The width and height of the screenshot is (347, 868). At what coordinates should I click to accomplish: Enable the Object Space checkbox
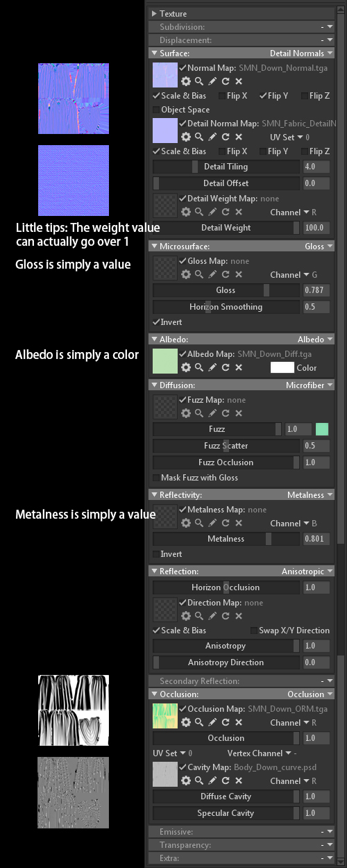tap(181, 110)
